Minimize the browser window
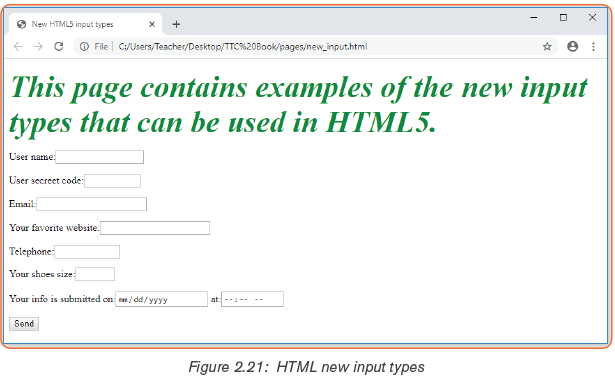Screen dimensions: 615x379 [534, 17]
